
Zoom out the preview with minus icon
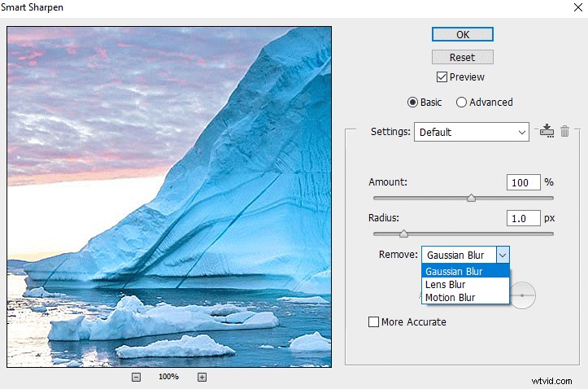point(136,377)
